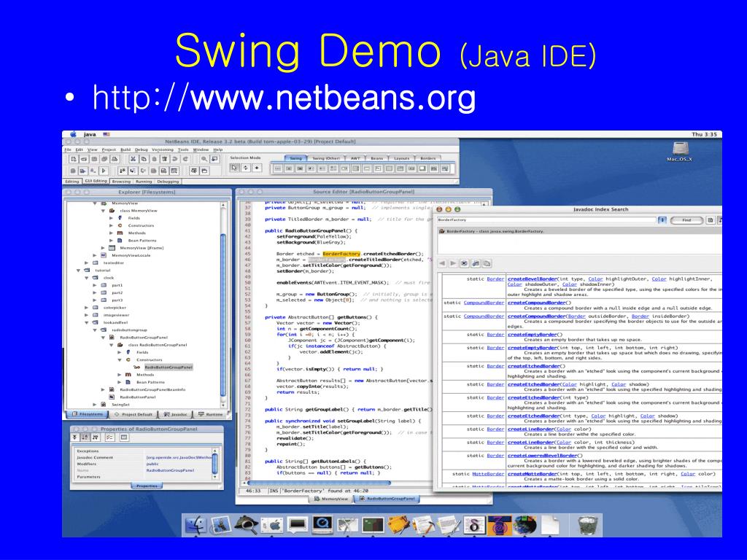Expand the colorpicker folder in Explorer

click(x=87, y=308)
